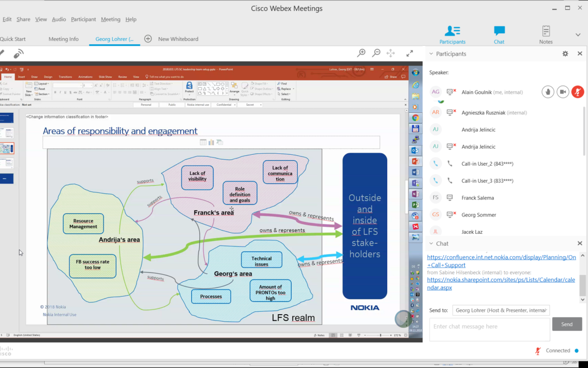Switch PowerPoint to Slide Sorter view

pyautogui.click(x=341, y=335)
